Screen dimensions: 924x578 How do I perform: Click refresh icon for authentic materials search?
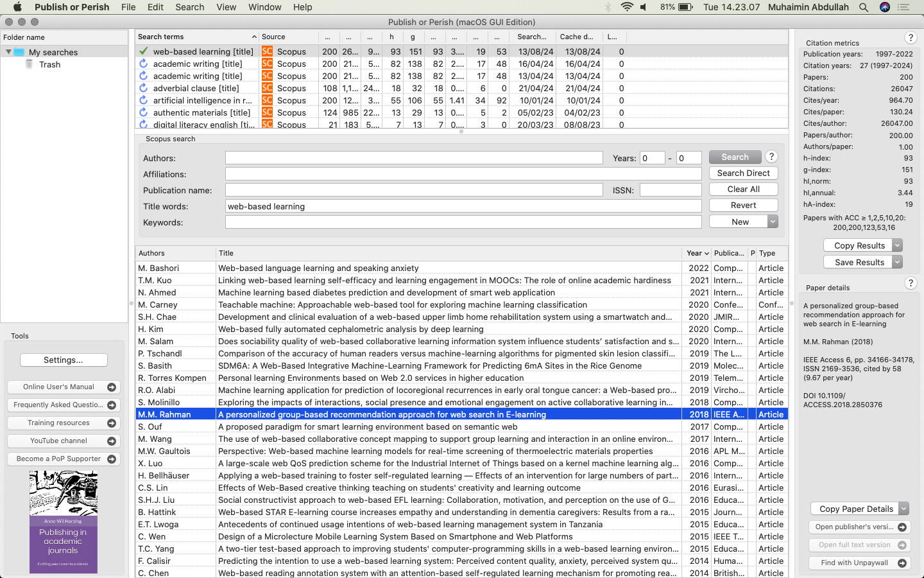(x=143, y=112)
